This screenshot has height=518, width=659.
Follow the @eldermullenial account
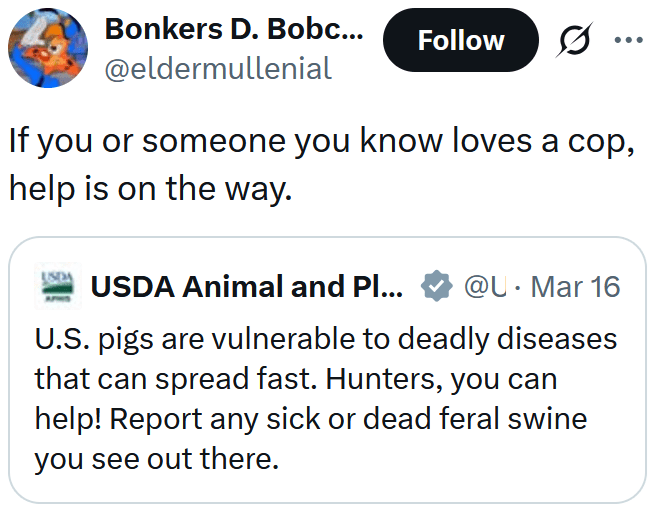click(x=460, y=41)
